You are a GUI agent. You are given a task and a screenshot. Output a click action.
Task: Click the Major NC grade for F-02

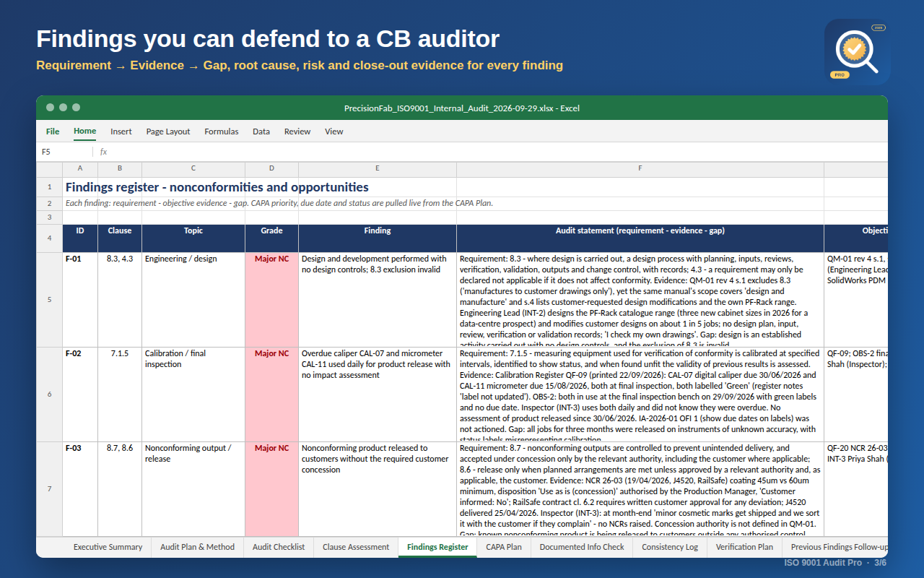point(271,394)
